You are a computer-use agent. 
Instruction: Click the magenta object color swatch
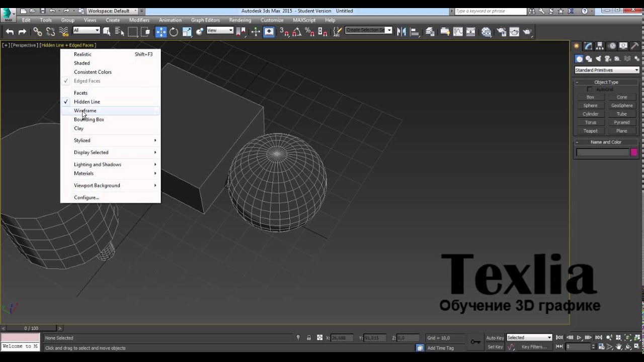point(634,152)
